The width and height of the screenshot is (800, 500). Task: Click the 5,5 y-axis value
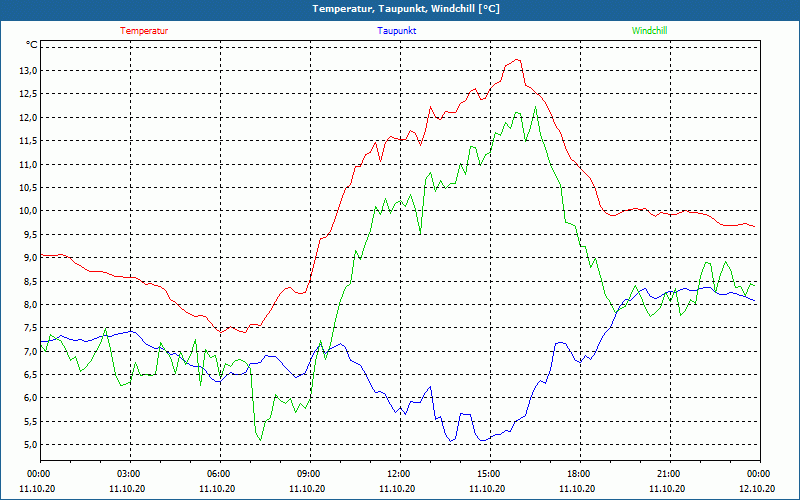pos(31,421)
